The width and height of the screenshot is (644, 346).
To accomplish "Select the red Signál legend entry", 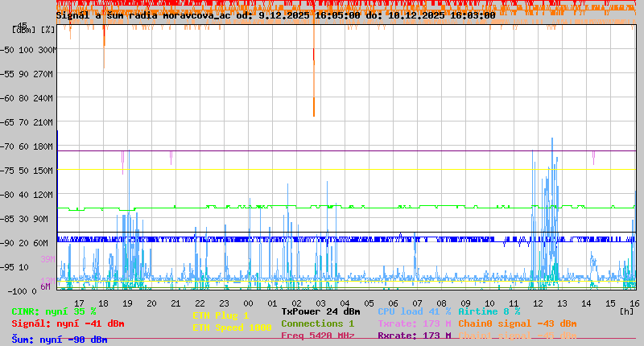I will pyautogui.click(x=68, y=324).
